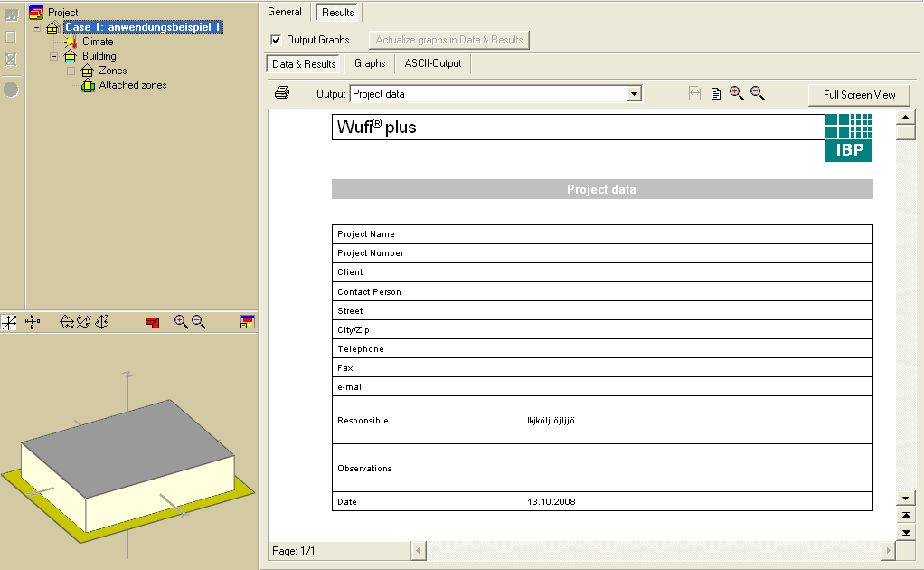This screenshot has width=924, height=570.
Task: Zoom out of the 3D building view
Action: [x=199, y=322]
